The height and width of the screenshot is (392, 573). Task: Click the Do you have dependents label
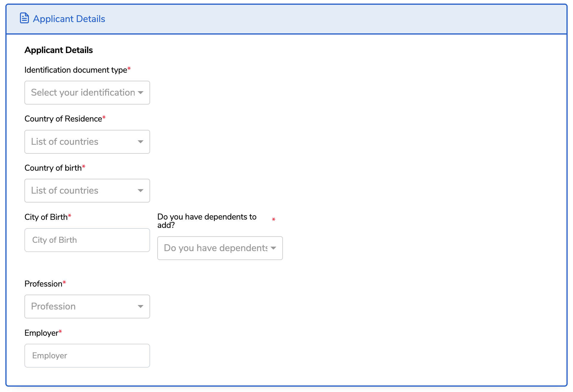tap(207, 221)
